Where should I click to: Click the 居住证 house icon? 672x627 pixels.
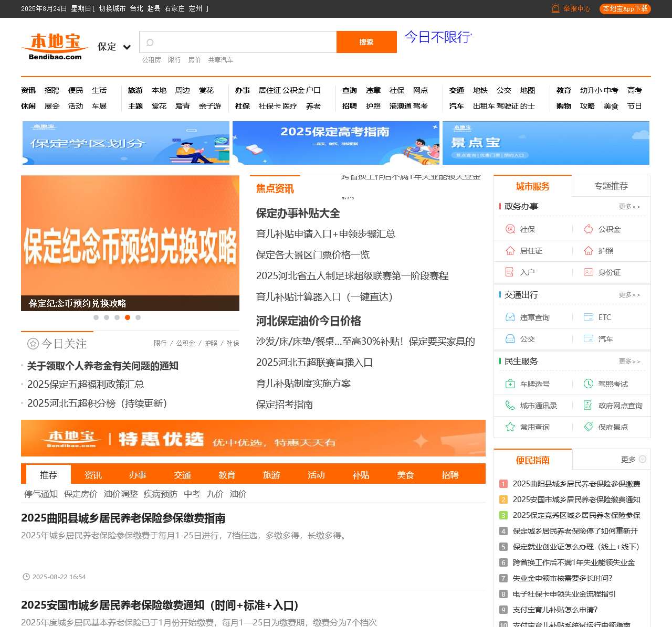click(x=509, y=251)
